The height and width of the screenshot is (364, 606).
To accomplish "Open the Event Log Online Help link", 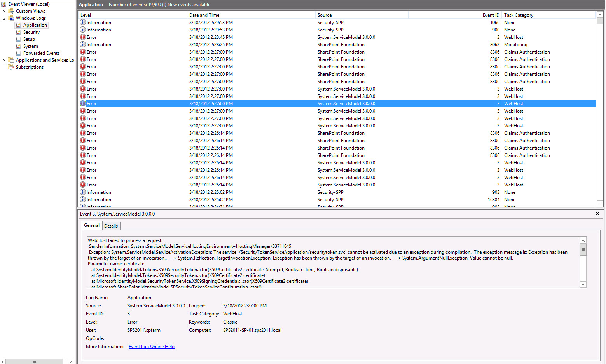I will [151, 346].
